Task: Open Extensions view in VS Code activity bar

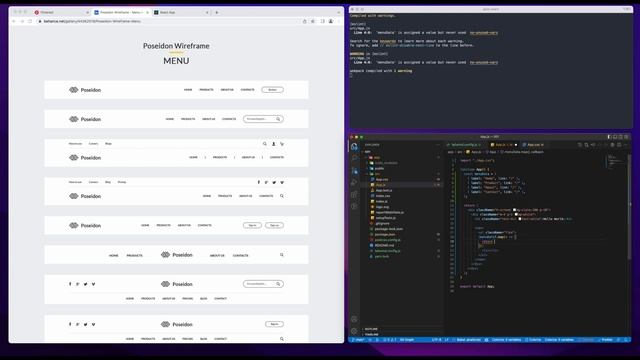Action: tap(354, 194)
